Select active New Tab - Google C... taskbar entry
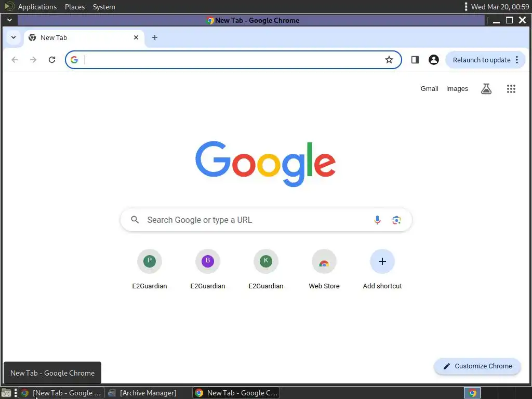 point(236,393)
